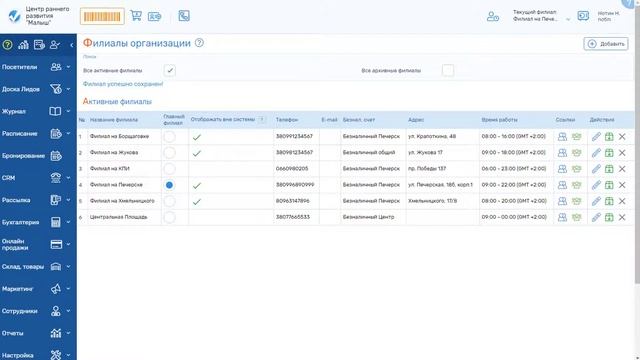Open Сотрудники sidebar section
This screenshot has width=640, height=360.
pyautogui.click(x=38, y=311)
